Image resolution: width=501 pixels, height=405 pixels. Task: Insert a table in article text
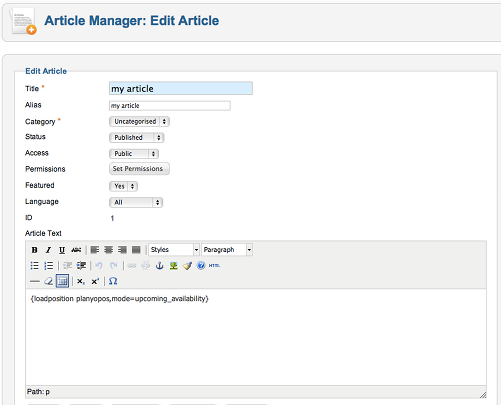pos(62,281)
